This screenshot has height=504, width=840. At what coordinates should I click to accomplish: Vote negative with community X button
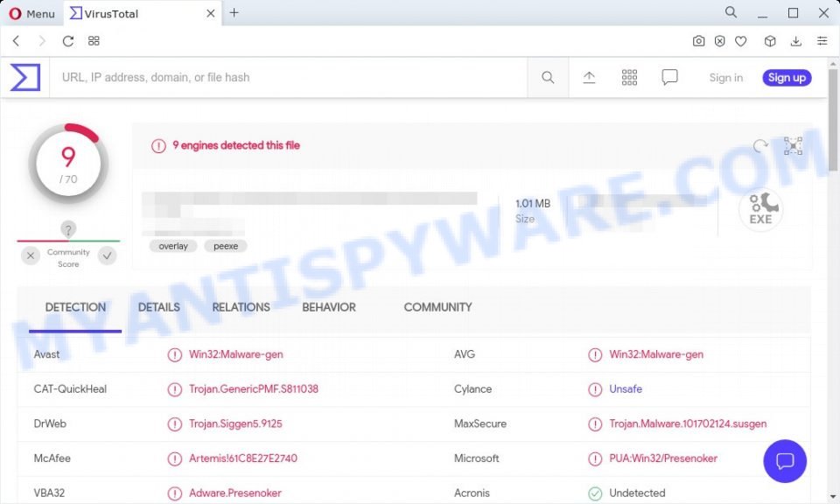(31, 255)
